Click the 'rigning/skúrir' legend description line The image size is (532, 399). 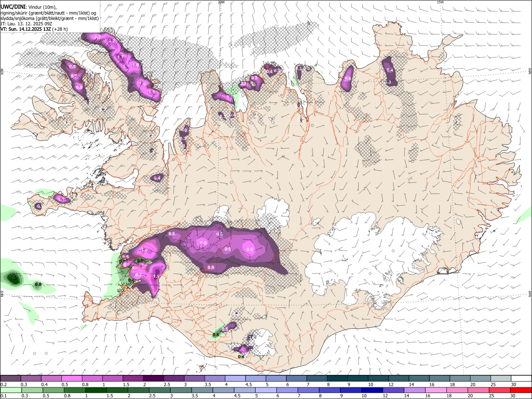[48, 12]
